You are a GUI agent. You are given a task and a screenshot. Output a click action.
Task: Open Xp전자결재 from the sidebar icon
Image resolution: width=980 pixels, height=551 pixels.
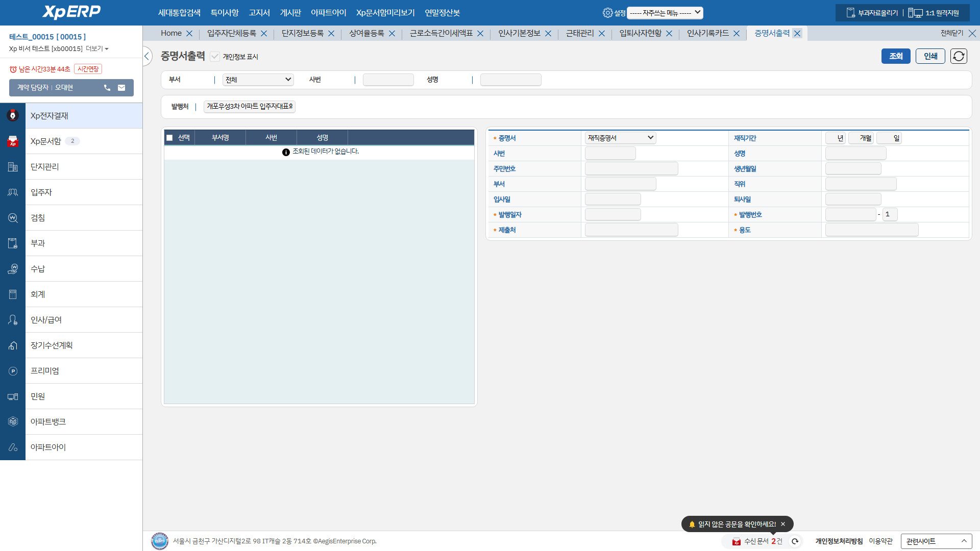(x=13, y=116)
